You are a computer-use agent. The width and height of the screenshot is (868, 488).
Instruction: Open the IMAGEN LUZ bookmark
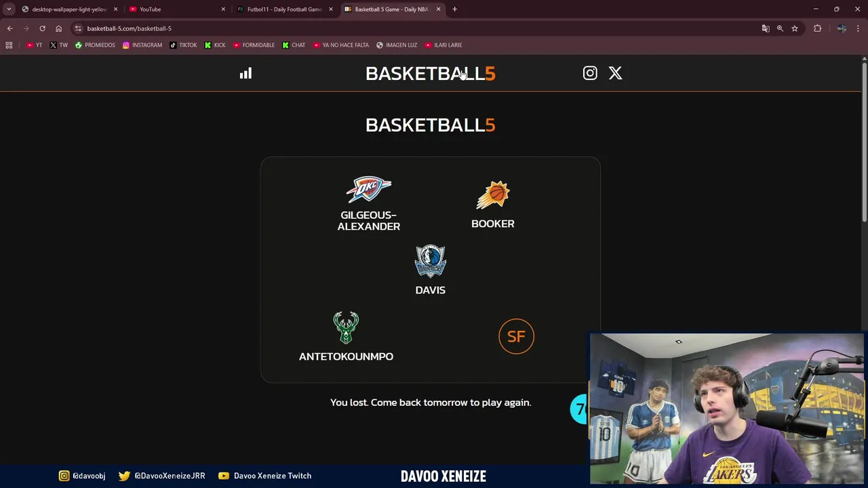pos(397,45)
